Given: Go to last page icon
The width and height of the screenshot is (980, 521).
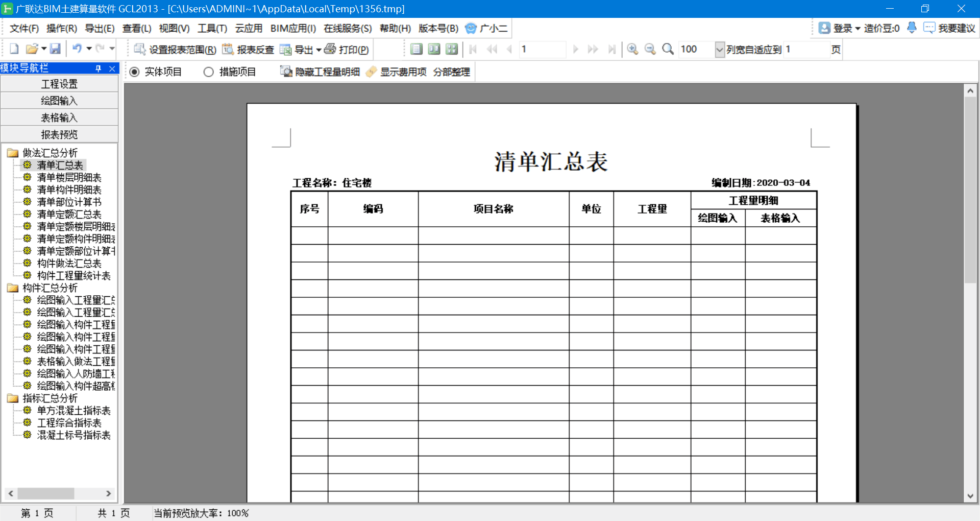Looking at the screenshot, I should [x=611, y=49].
